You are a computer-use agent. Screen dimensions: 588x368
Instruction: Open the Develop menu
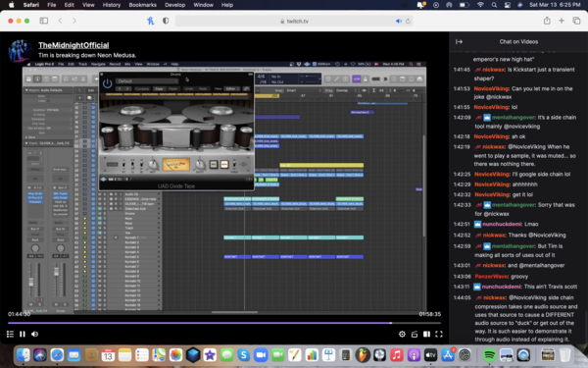[174, 5]
